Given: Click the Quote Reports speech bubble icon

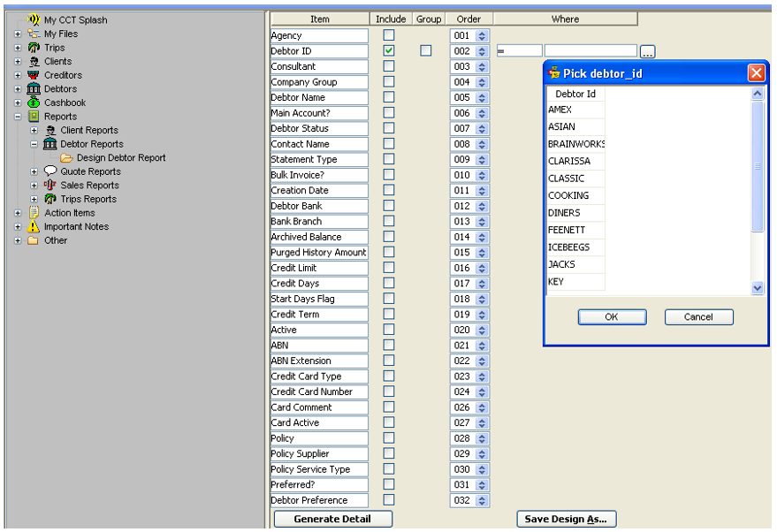Looking at the screenshot, I should coord(50,171).
